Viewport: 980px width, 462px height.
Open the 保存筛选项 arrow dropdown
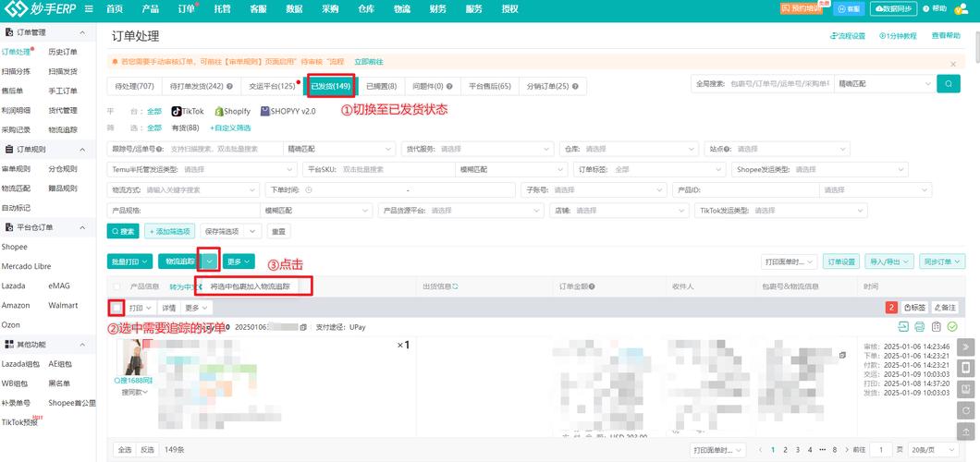(252, 231)
